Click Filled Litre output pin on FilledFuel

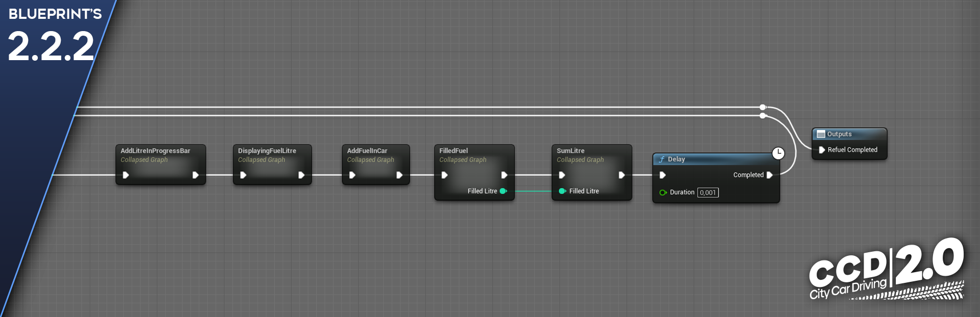pyautogui.click(x=503, y=191)
